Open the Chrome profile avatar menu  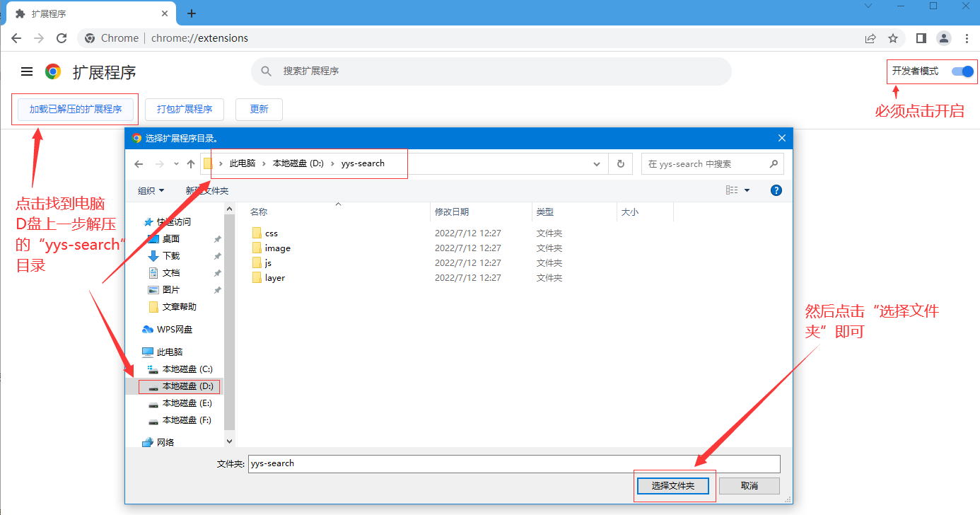[944, 38]
